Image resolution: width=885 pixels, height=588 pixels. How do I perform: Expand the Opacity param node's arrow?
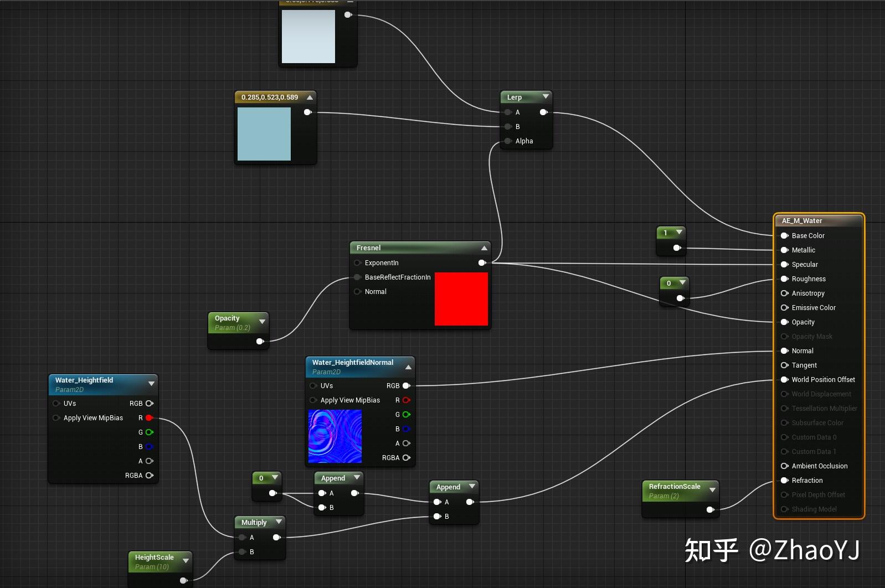pyautogui.click(x=262, y=322)
